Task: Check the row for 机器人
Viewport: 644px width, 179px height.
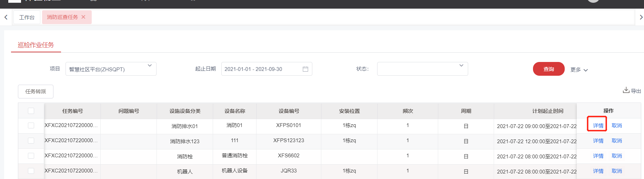Action: tap(31, 171)
